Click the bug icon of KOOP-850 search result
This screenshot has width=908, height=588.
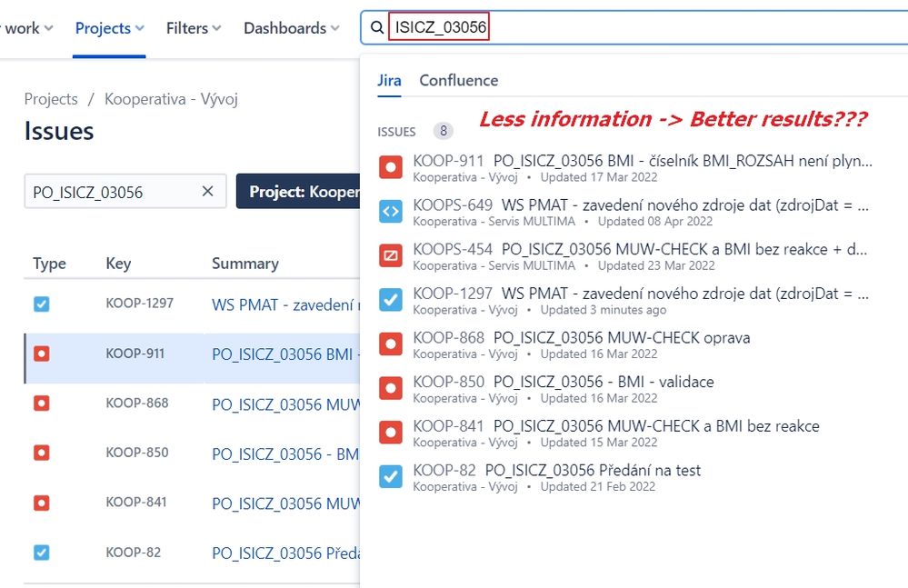point(391,388)
